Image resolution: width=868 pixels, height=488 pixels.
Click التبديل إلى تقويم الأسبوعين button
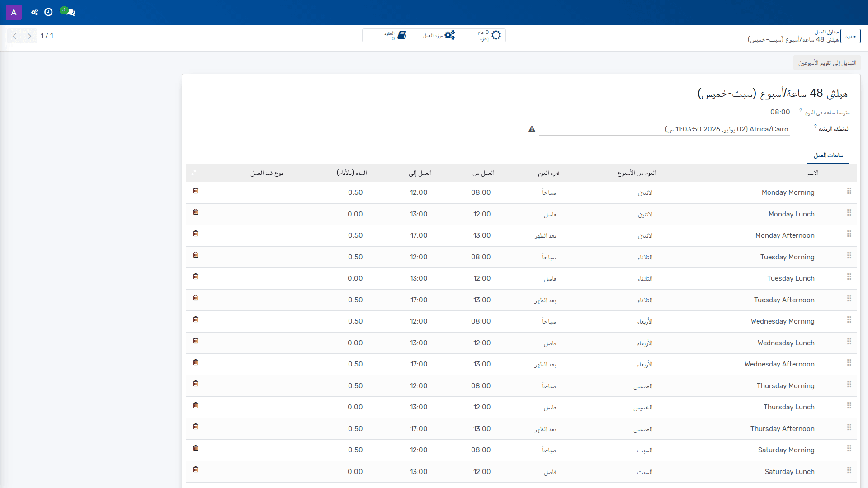point(827,63)
